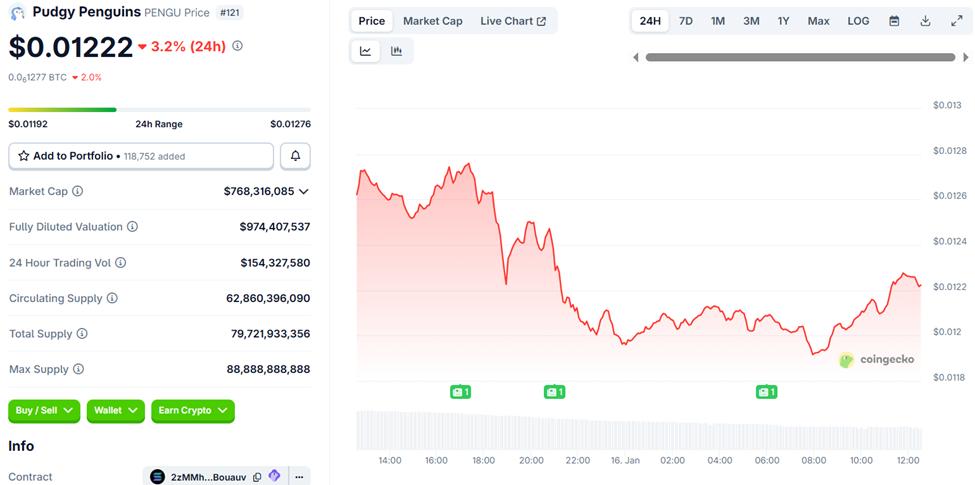Screen dimensions: 975x485
Task: Open the contract more options menu
Action: click(297, 477)
